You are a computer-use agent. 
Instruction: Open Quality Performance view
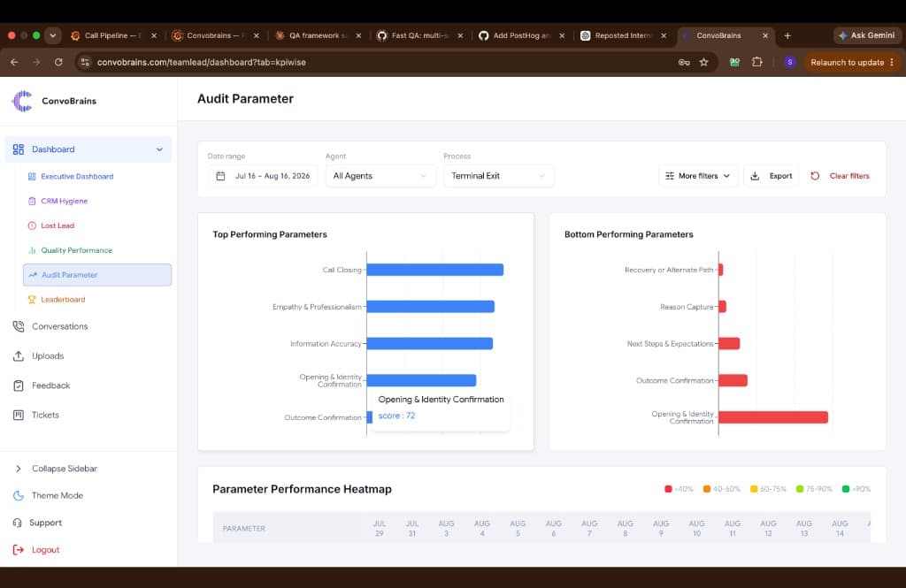tap(76, 250)
